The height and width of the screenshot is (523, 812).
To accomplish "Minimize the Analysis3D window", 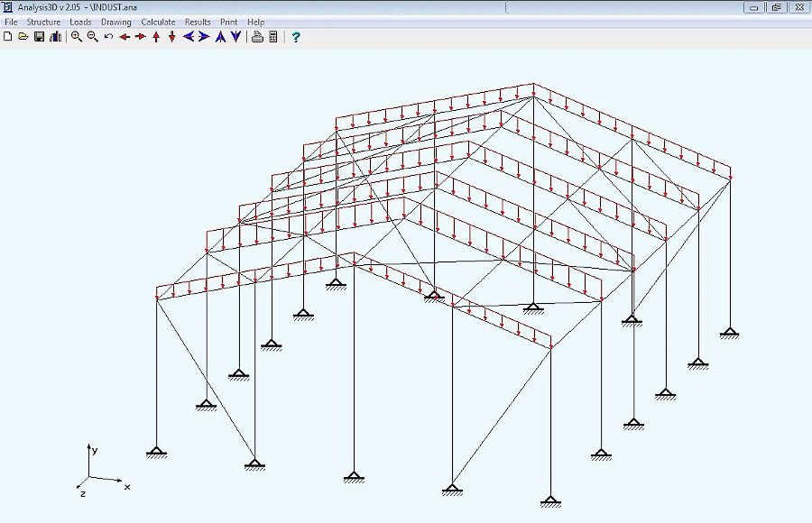I will 754,7.
